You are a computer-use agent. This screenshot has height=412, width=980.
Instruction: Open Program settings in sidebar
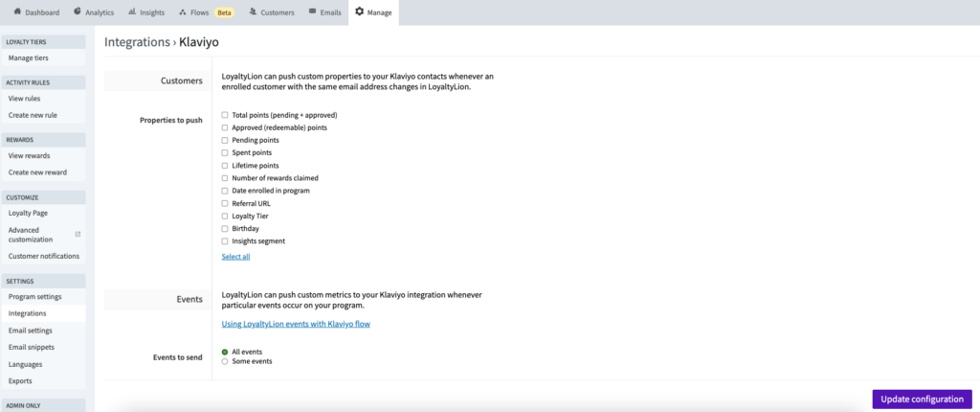tap(35, 297)
